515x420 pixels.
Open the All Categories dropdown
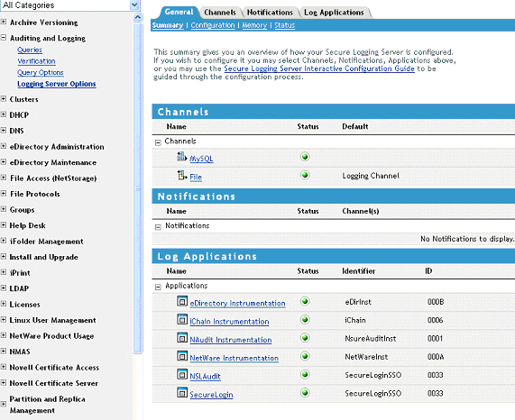point(134,5)
